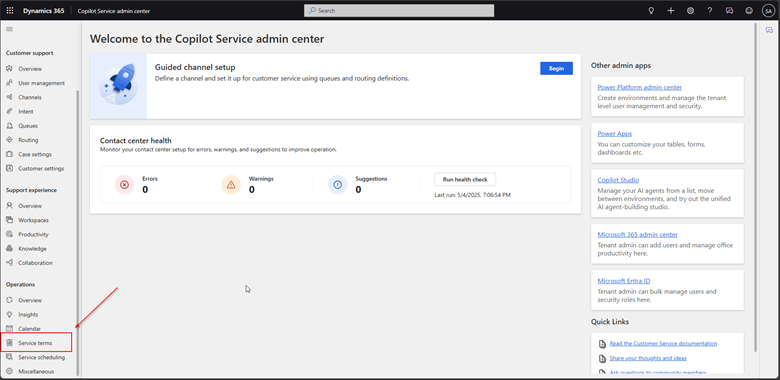Viewport: 780px width, 380px height.
Task: Collapse the sidebar with hamburger icon
Action: (9, 29)
